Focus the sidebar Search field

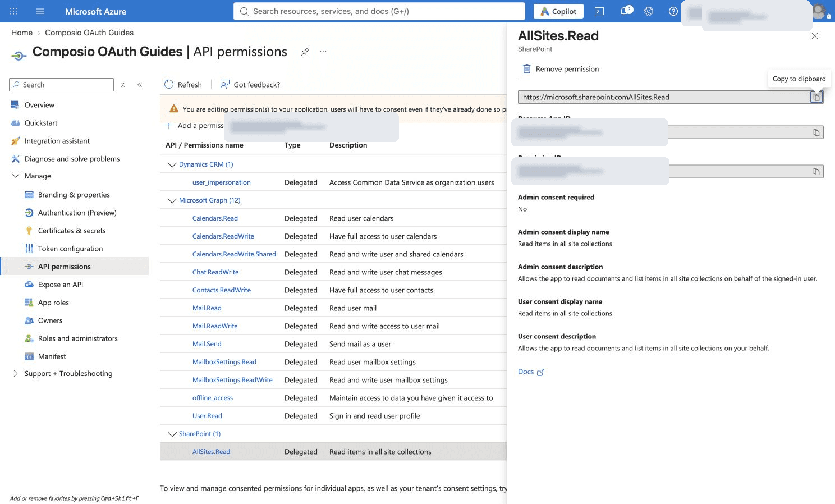pos(62,85)
